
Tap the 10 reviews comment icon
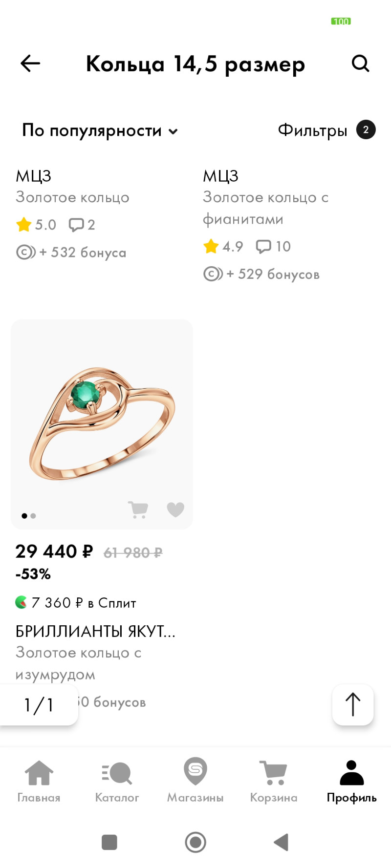[x=263, y=247]
